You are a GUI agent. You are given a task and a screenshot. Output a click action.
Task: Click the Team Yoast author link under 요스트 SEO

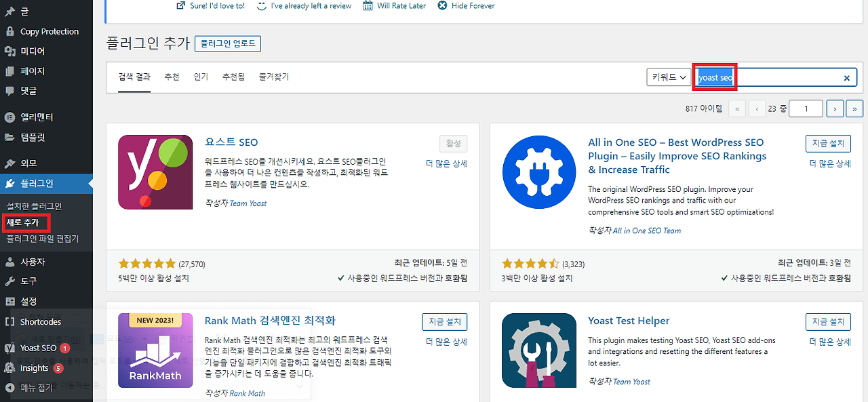click(x=248, y=203)
